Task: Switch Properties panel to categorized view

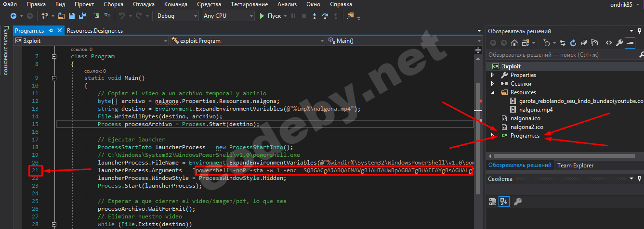Action: [493, 201]
